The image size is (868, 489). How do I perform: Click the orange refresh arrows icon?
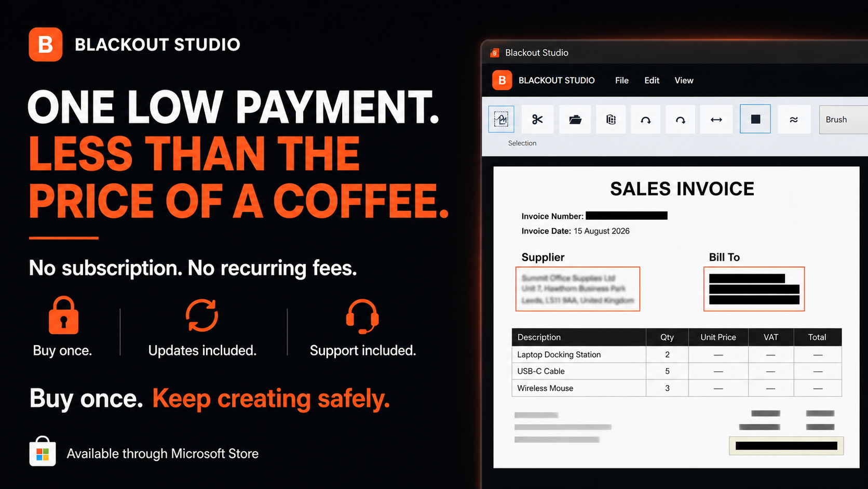pyautogui.click(x=202, y=315)
